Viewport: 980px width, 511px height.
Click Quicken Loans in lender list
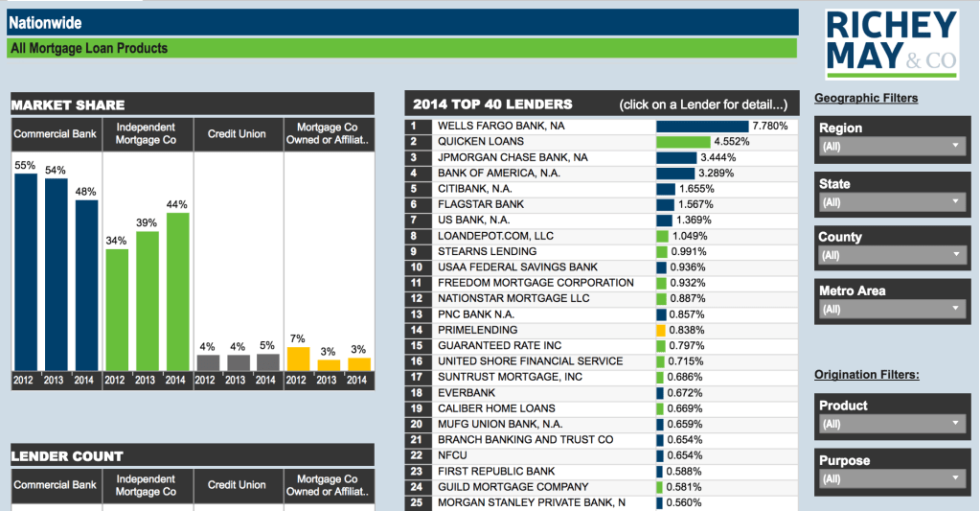pyautogui.click(x=481, y=142)
